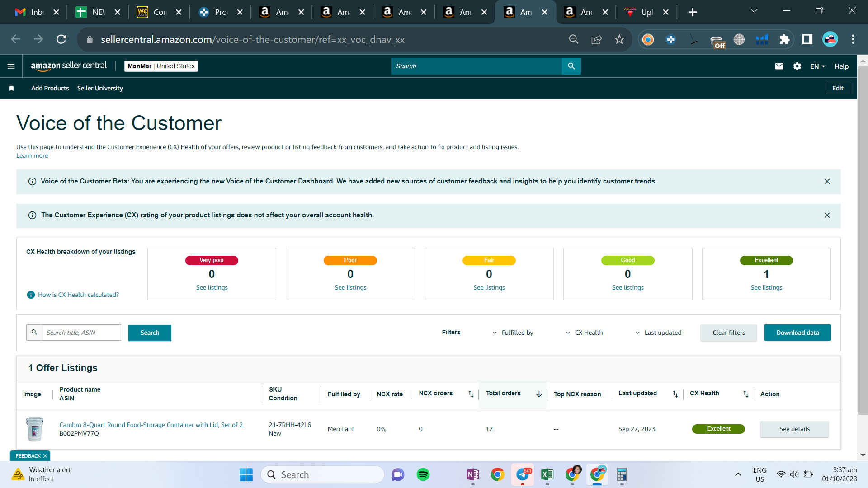
Task: Reload the page with the refresh icon
Action: 61,39
